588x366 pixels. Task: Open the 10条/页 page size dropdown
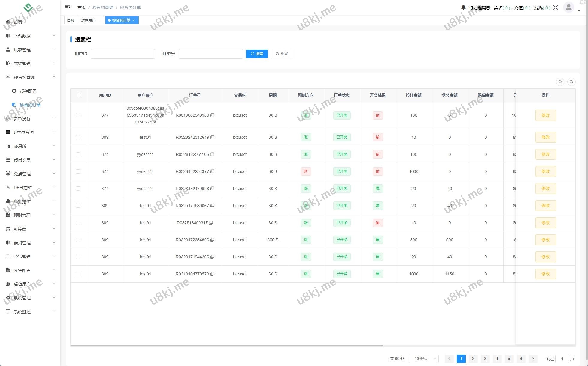pyautogui.click(x=423, y=359)
